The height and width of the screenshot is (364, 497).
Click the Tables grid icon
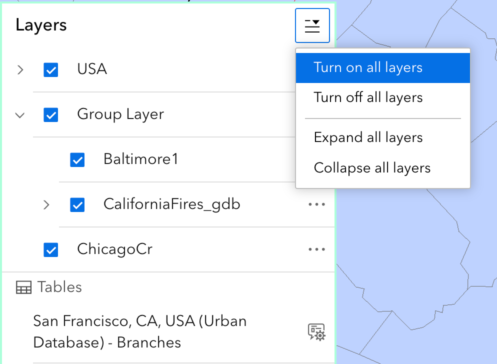click(24, 287)
